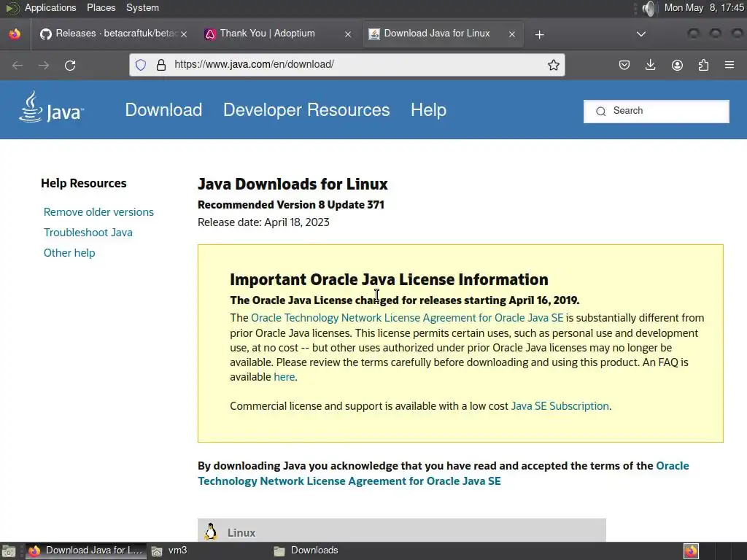The height and width of the screenshot is (560, 747).
Task: Open the Other help link
Action: pyautogui.click(x=69, y=253)
